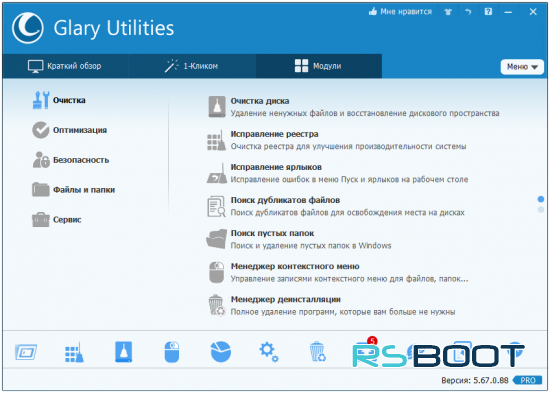The image size is (550, 393).
Task: Click the 'Версия: 5.67.0.88' version text
Action: [475, 380]
